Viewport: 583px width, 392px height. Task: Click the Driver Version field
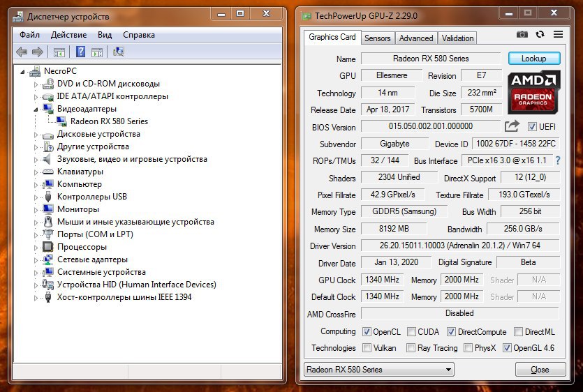click(x=460, y=246)
